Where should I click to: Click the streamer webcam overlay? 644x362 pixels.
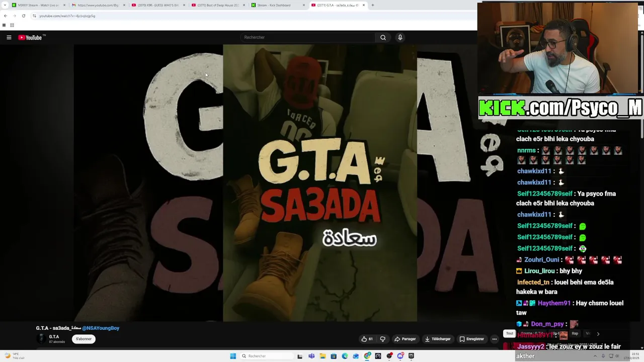[558, 48]
